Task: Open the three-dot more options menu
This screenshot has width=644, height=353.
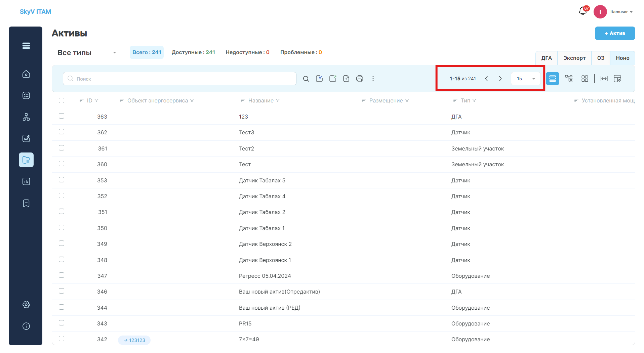Action: [x=373, y=79]
